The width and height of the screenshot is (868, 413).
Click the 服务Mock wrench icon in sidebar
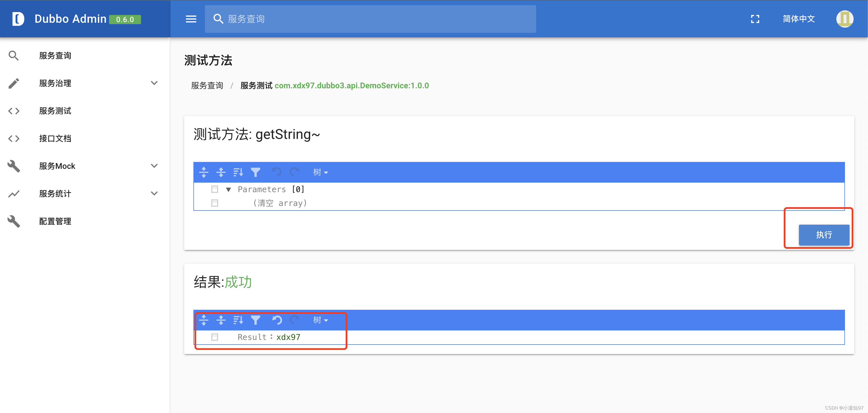tap(14, 166)
